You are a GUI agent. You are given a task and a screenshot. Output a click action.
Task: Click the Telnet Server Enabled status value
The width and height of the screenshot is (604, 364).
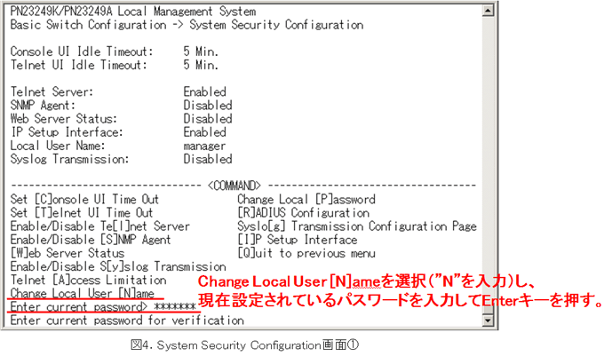204,91
